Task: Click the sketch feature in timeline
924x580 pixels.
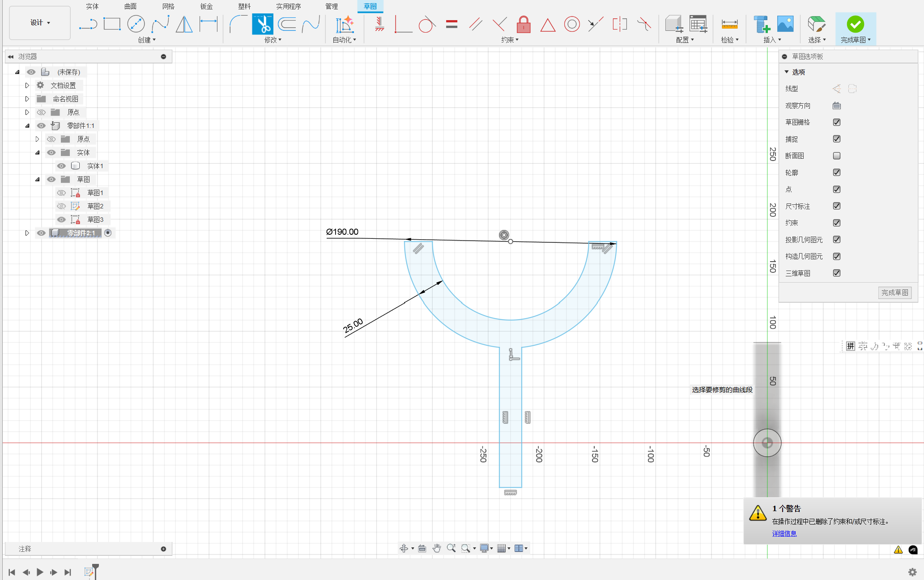Action: coord(88,572)
